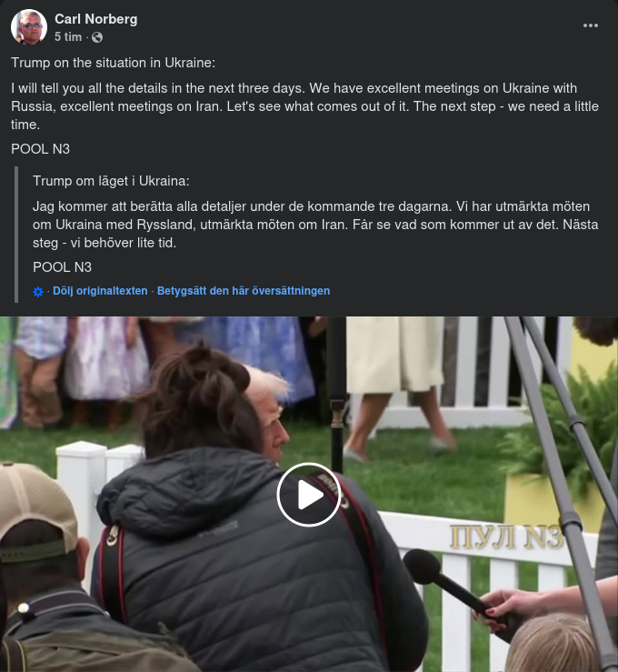Toggle 'Dölj originaltexten' to hide the original
Viewport: 618px width, 672px height.
coord(100,291)
